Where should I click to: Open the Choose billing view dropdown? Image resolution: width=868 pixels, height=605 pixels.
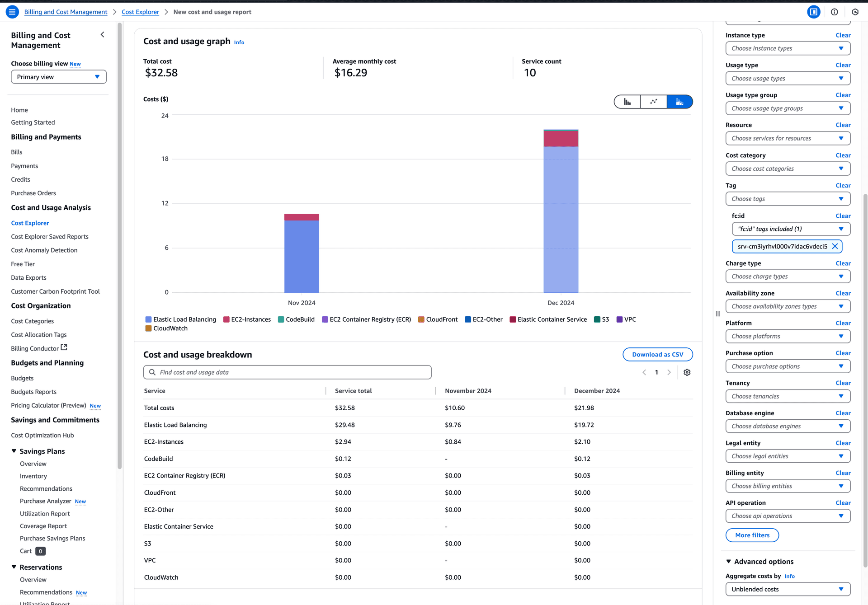[x=59, y=77]
